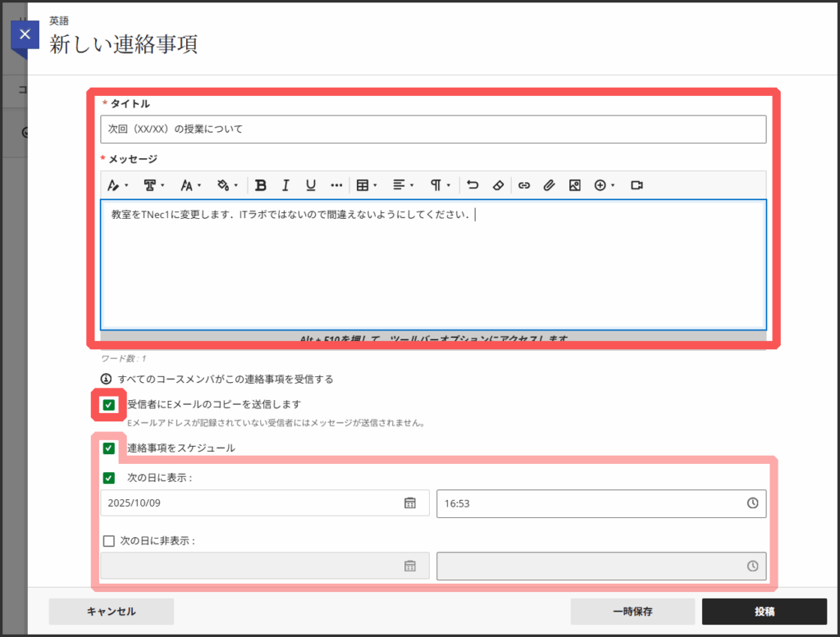Expand the text alignment dropdown

(403, 185)
